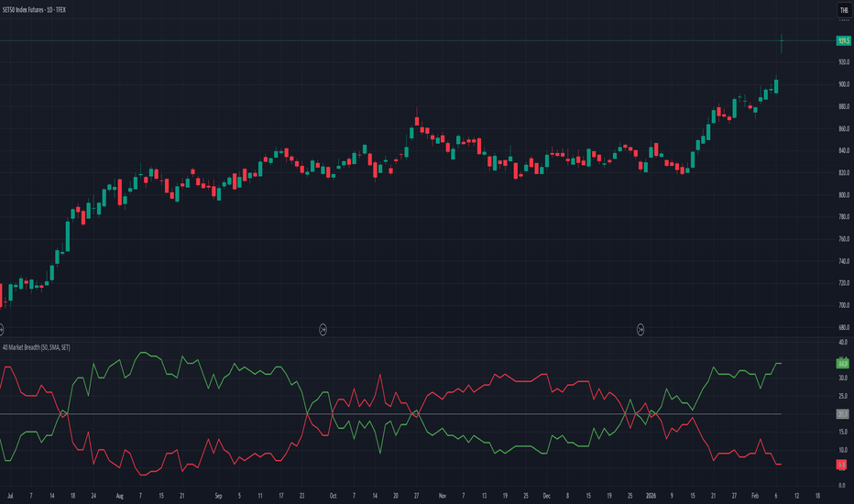Click the 740.0 price axis label
854x504 pixels.
[844, 261]
